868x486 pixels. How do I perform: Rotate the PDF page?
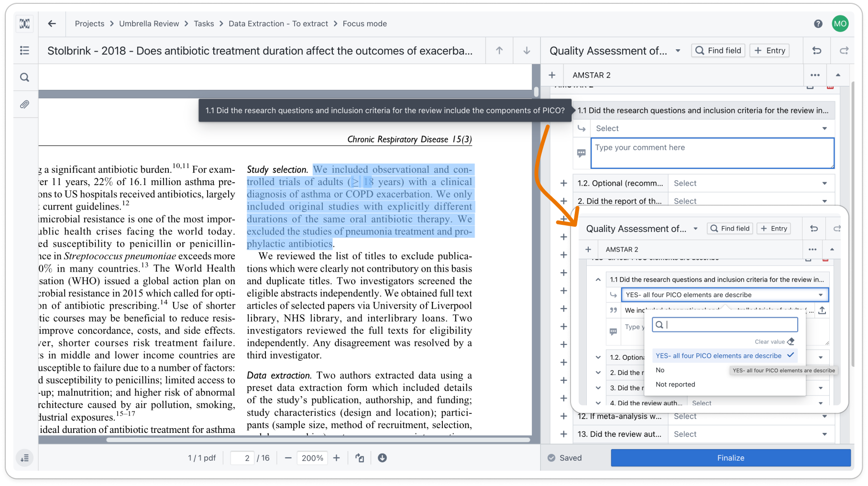(360, 458)
